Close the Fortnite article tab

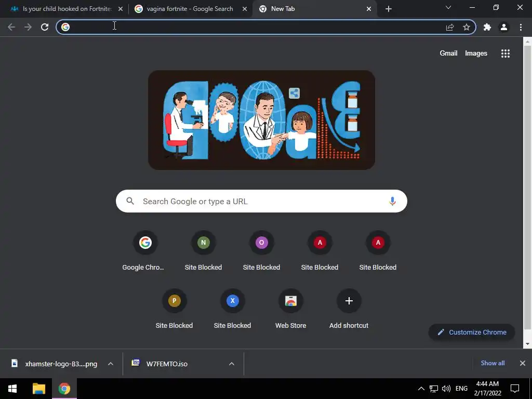pyautogui.click(x=121, y=9)
